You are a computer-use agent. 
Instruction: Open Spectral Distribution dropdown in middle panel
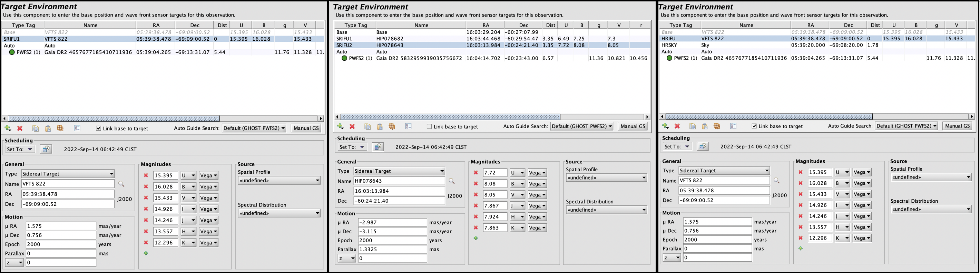point(606,210)
